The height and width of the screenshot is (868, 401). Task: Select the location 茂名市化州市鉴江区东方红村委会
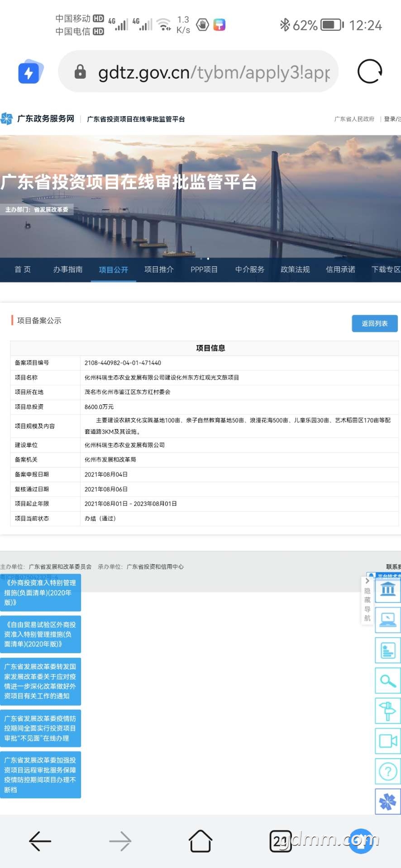pyautogui.click(x=127, y=392)
